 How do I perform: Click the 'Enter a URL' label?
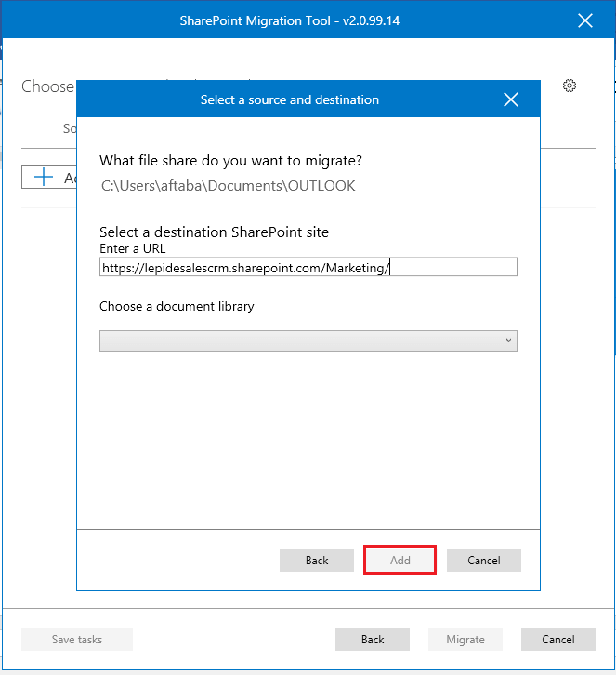[x=133, y=248]
